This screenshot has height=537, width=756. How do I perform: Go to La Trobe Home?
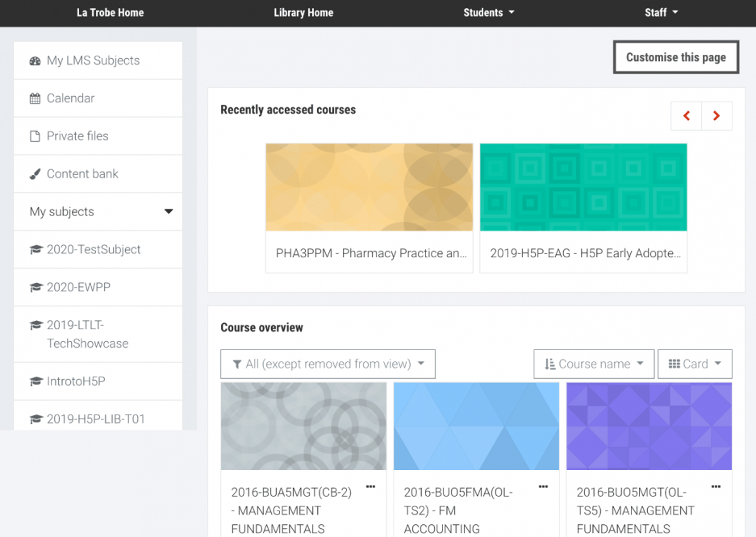coord(110,13)
